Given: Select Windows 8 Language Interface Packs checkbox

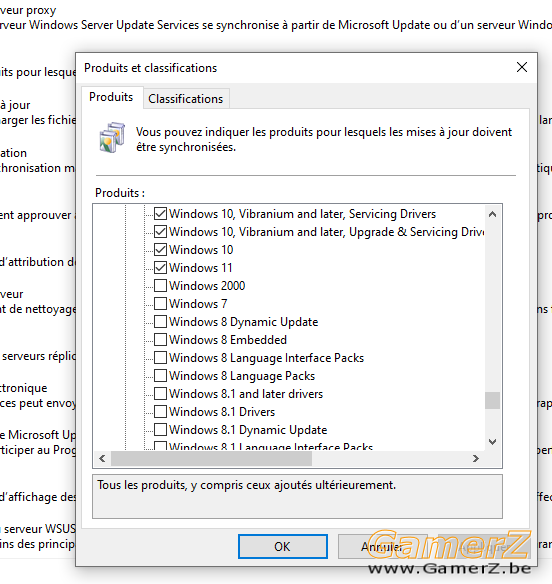Looking at the screenshot, I should [160, 358].
